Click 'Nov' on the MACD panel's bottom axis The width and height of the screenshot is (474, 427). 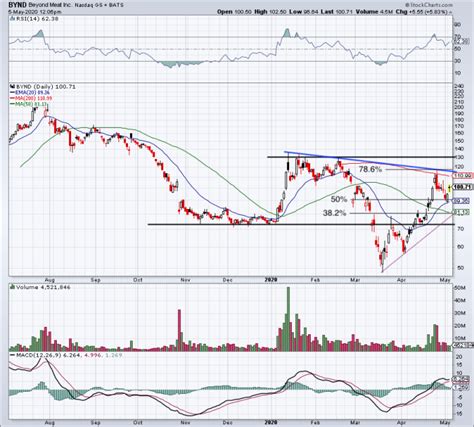click(x=185, y=423)
